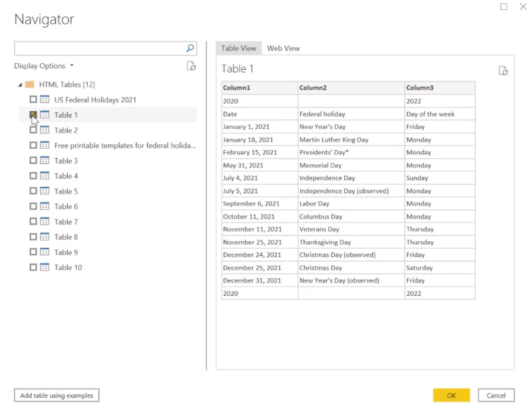Screen dimensions: 532x408
Task: Check the Table 7 checkbox
Action: [33, 221]
